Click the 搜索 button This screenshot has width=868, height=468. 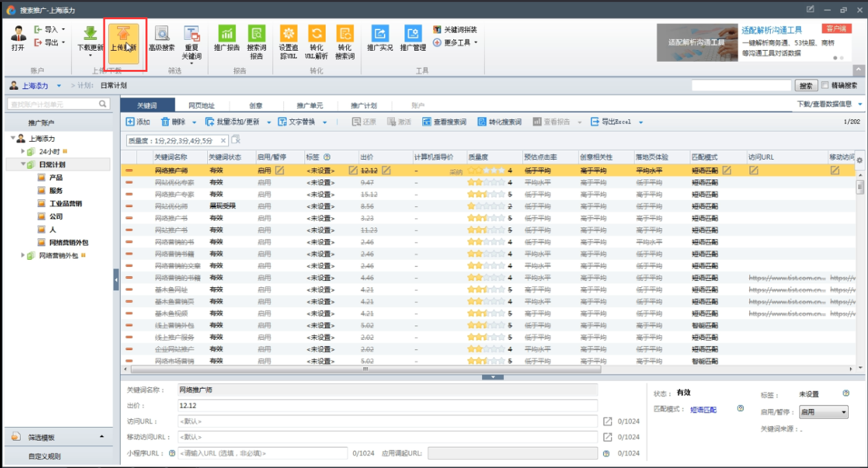pos(806,86)
